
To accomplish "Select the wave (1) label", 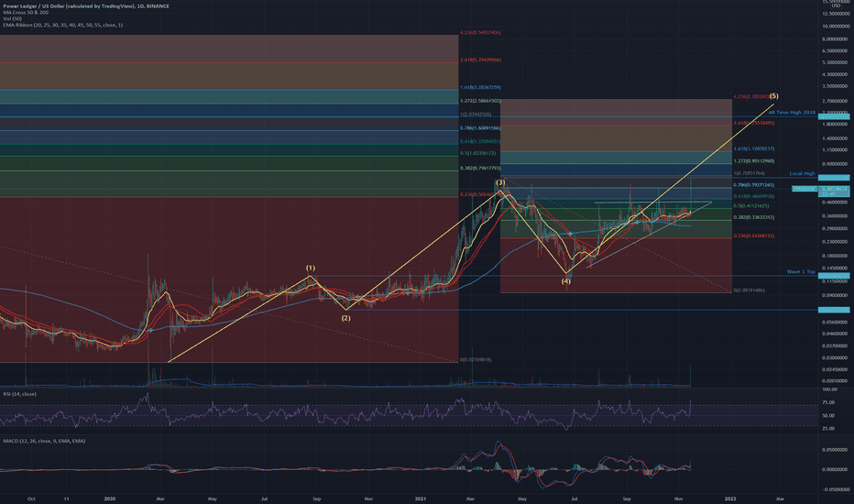I will [x=311, y=268].
